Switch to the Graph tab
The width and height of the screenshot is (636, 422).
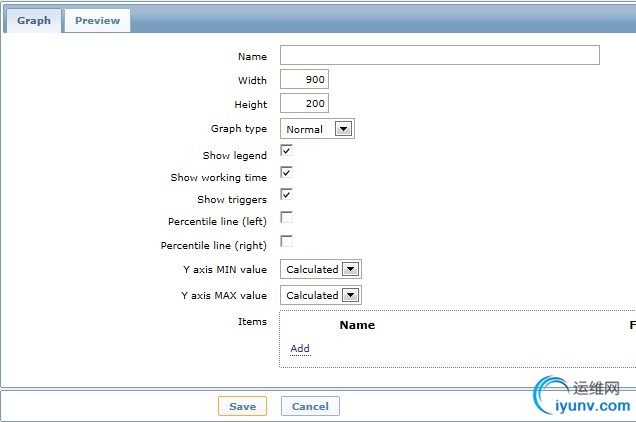tap(33, 20)
